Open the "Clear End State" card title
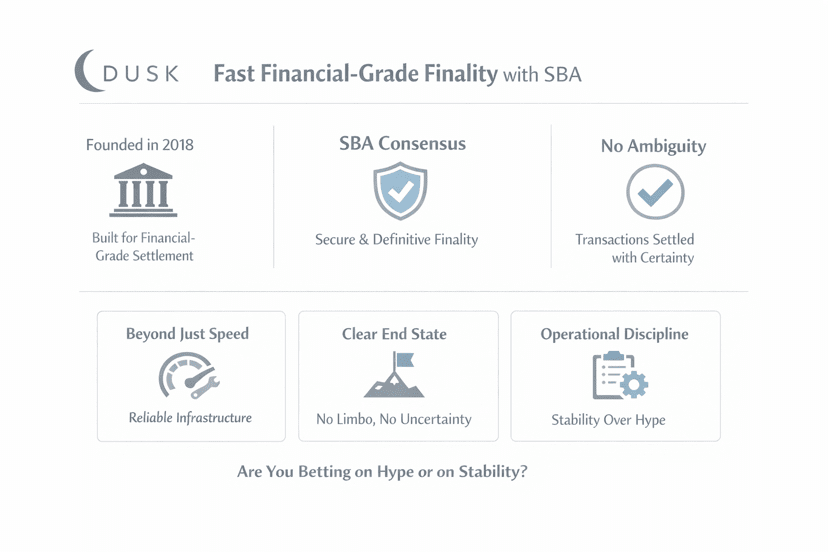Screen dimensions: 828x552 pyautogui.click(x=394, y=335)
